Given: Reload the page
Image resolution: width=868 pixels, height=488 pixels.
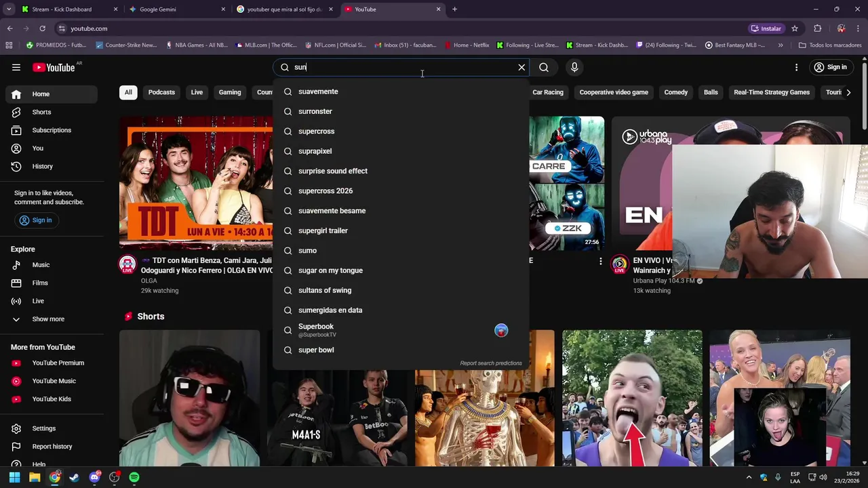Looking at the screenshot, I should (42, 28).
